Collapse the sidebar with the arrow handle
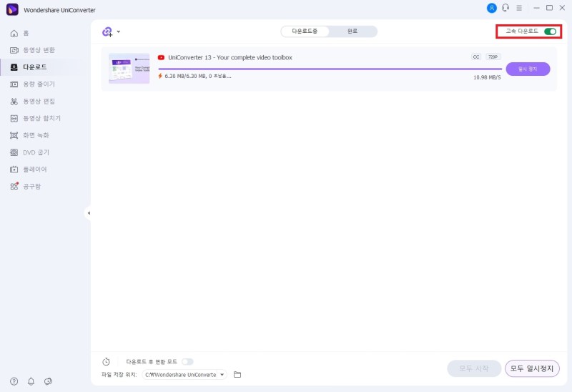 (89, 213)
